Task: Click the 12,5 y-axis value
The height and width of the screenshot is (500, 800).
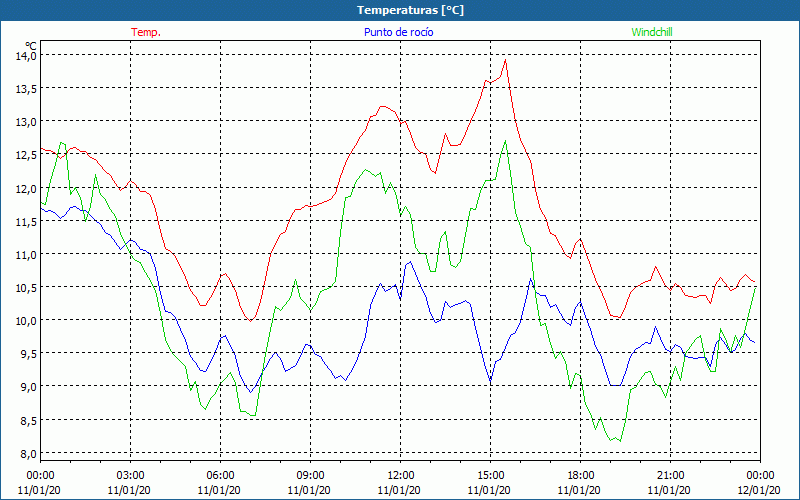Action: 26,155
